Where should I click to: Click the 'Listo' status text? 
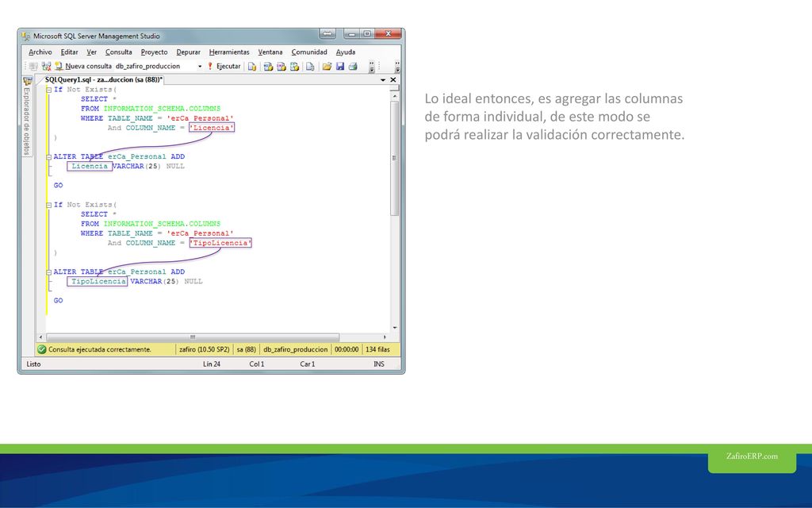[33, 364]
